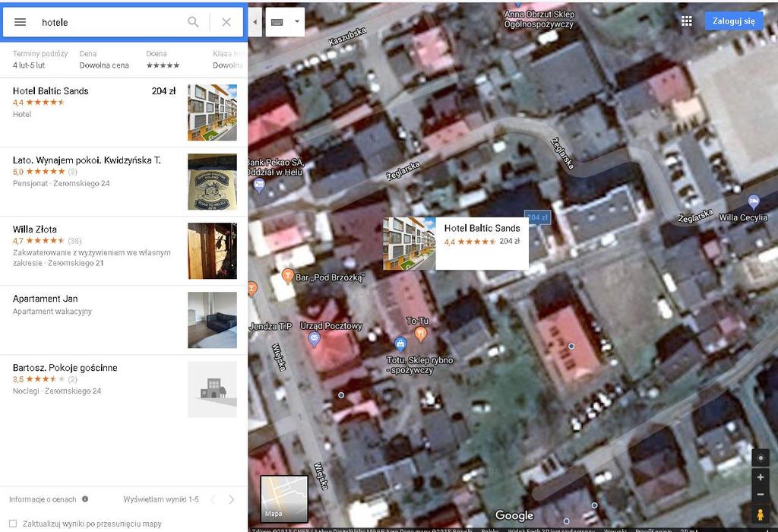Click the Street View pegman icon
Viewport: 778px width, 532px height.
tap(760, 515)
